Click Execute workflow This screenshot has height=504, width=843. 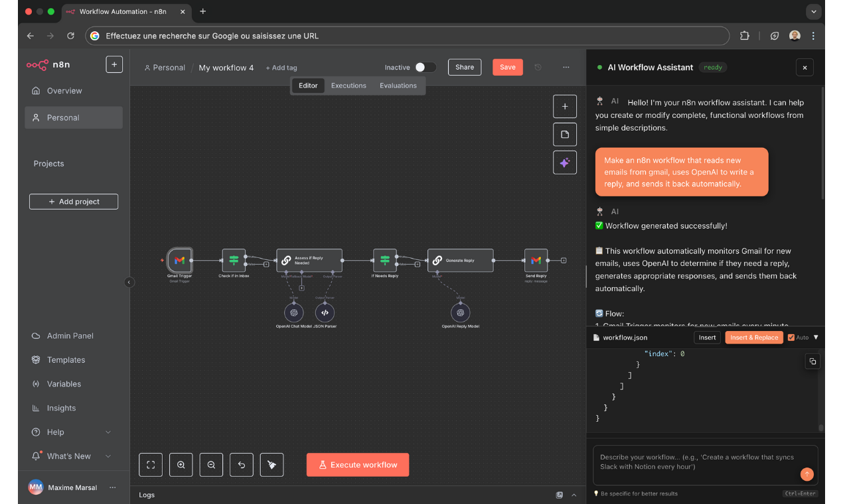[x=358, y=465]
